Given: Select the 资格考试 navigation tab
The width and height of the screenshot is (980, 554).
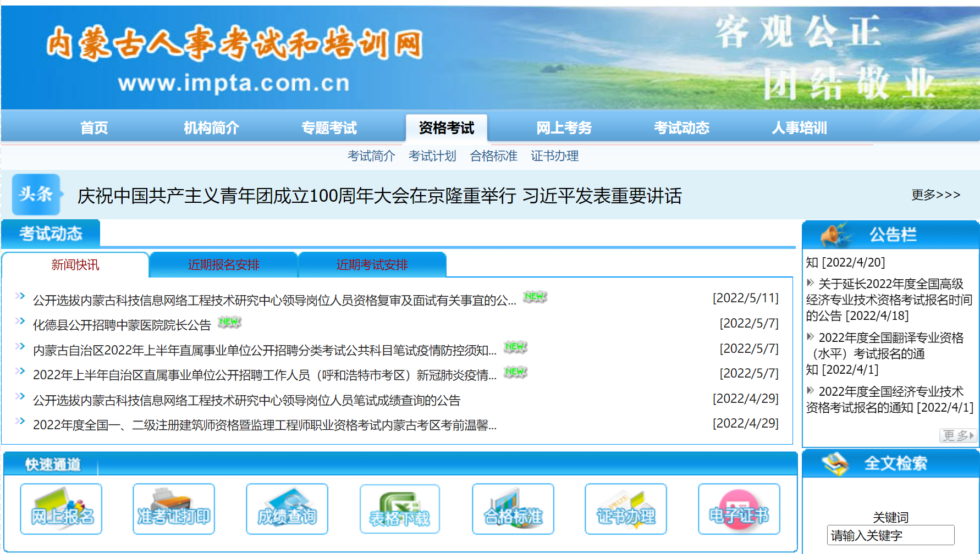Looking at the screenshot, I should 446,128.
